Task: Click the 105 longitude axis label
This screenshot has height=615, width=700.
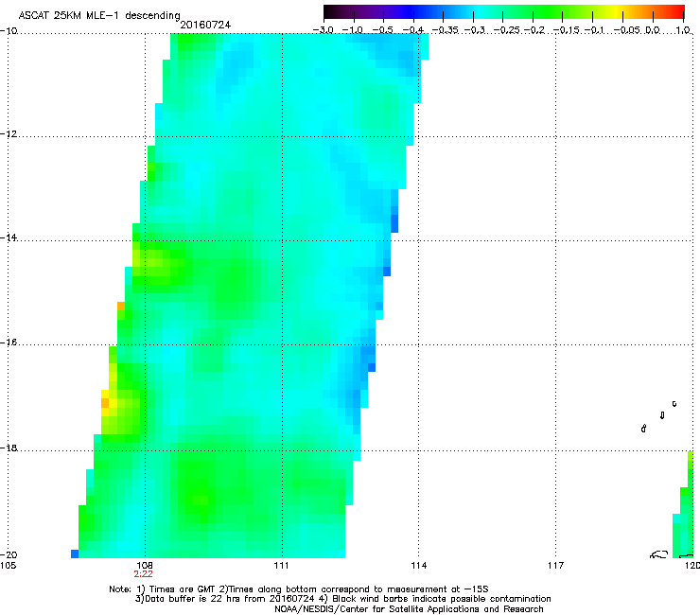Action: 8,566
